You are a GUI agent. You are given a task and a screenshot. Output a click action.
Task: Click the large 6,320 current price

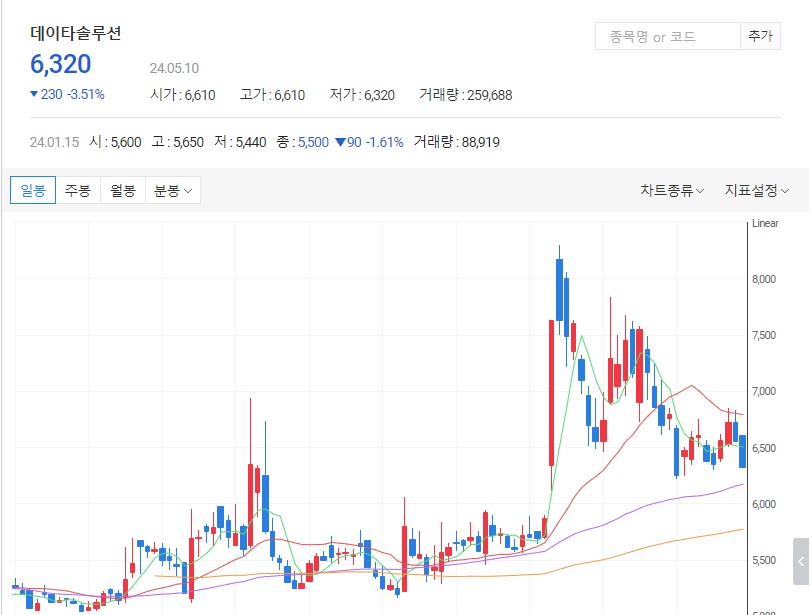(61, 65)
